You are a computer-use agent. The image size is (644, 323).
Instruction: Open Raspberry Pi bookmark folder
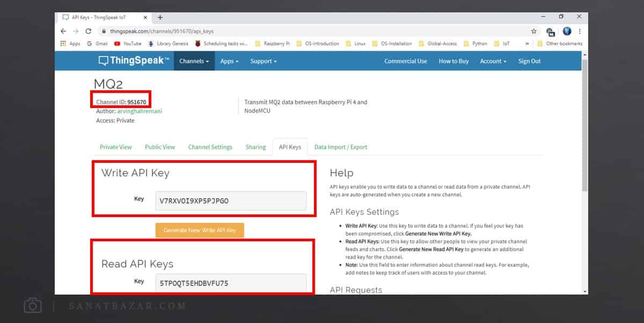click(273, 44)
